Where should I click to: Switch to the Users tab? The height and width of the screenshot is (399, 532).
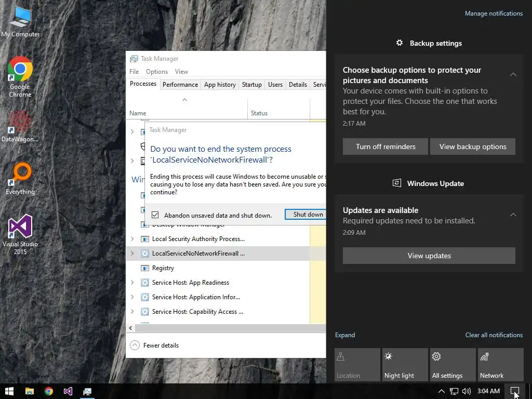point(275,85)
